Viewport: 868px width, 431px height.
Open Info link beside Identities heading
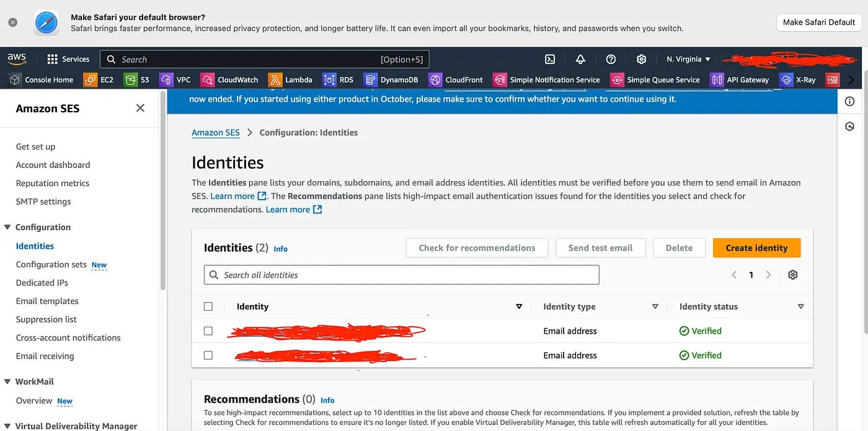pyautogui.click(x=281, y=249)
